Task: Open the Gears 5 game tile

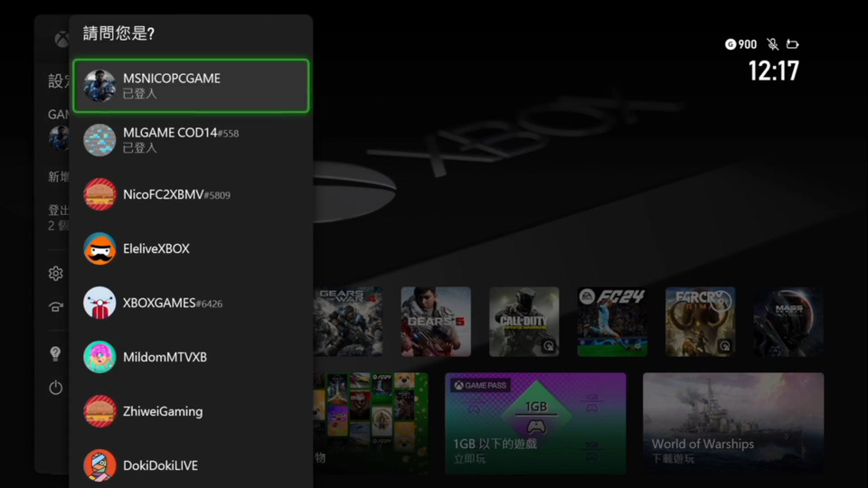Action: [436, 322]
